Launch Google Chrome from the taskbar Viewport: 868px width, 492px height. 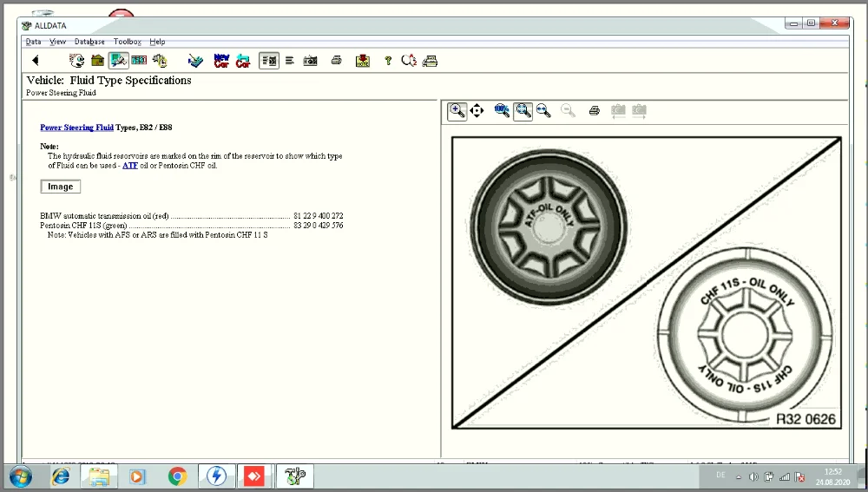coord(177,476)
